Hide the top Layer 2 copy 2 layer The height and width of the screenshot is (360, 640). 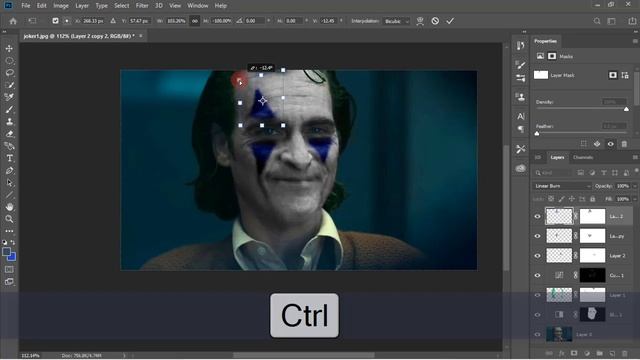[538, 216]
